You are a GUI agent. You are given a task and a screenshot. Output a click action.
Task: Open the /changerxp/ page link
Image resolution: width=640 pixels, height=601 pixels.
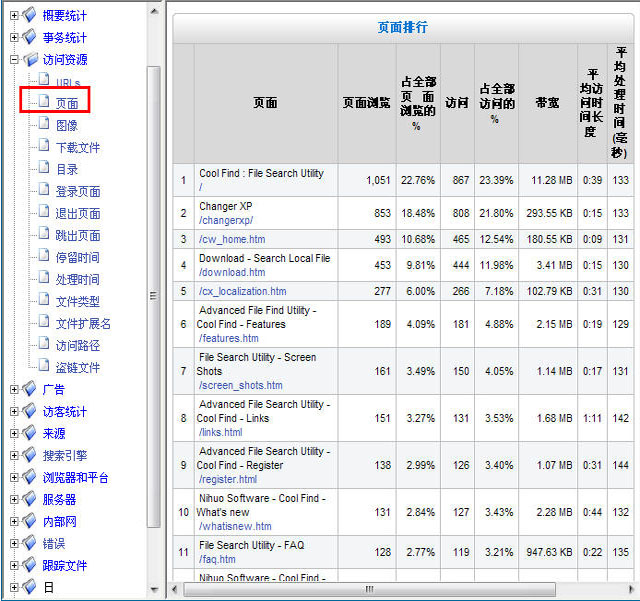point(226,220)
